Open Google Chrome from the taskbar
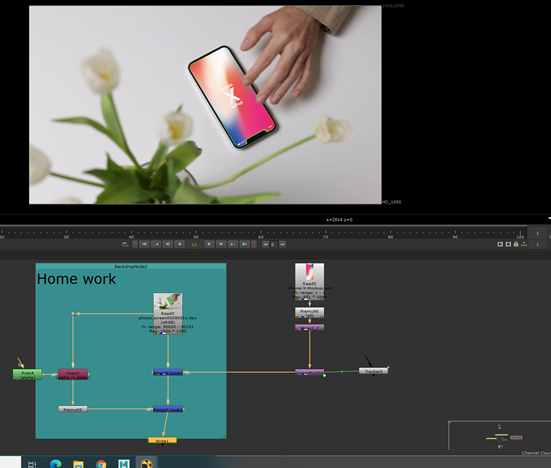Viewport: 551px width, 468px height. click(x=101, y=464)
